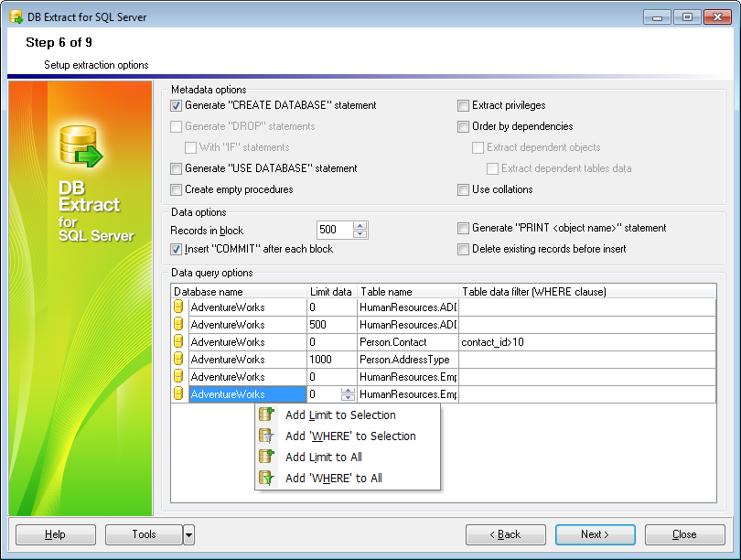Image resolution: width=741 pixels, height=560 pixels.
Task: Click the Add 'WHERE' to All icon
Action: click(266, 478)
